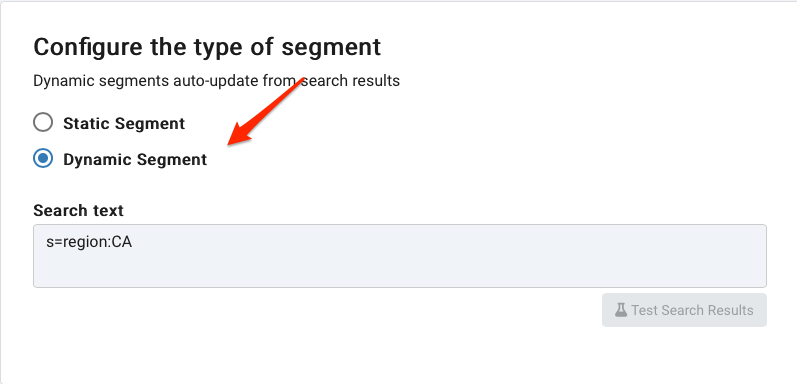
Task: Click the "Search text" field label
Action: [78, 210]
